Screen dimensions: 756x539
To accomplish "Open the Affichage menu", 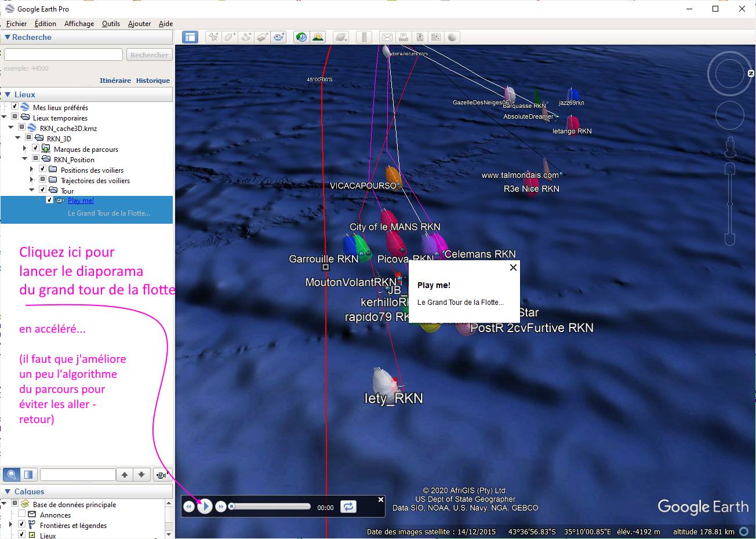I will [x=79, y=24].
